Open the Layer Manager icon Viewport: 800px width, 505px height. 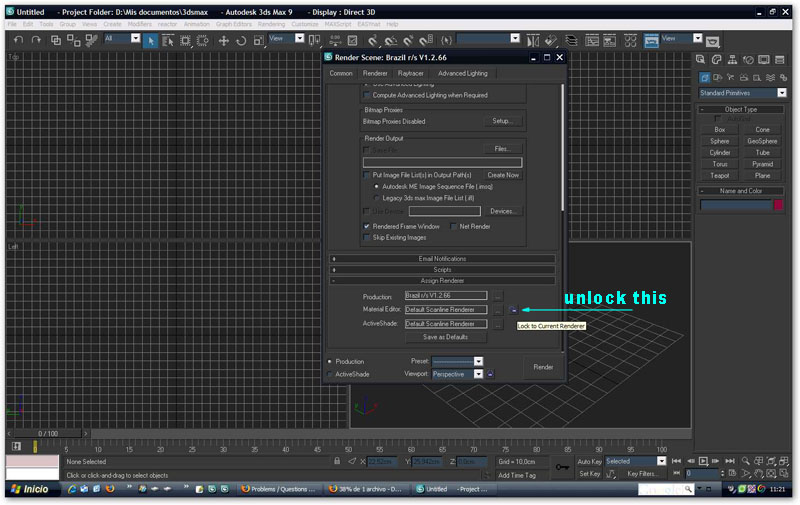(571, 40)
